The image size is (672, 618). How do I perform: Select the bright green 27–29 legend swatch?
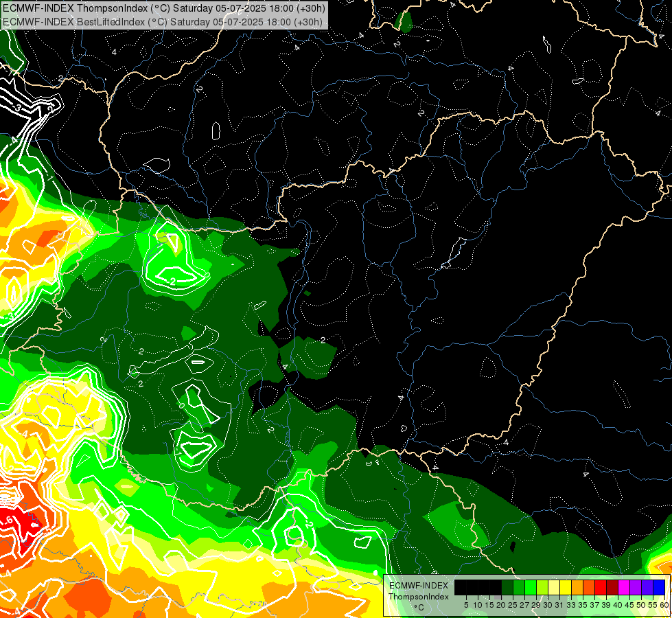(531, 587)
